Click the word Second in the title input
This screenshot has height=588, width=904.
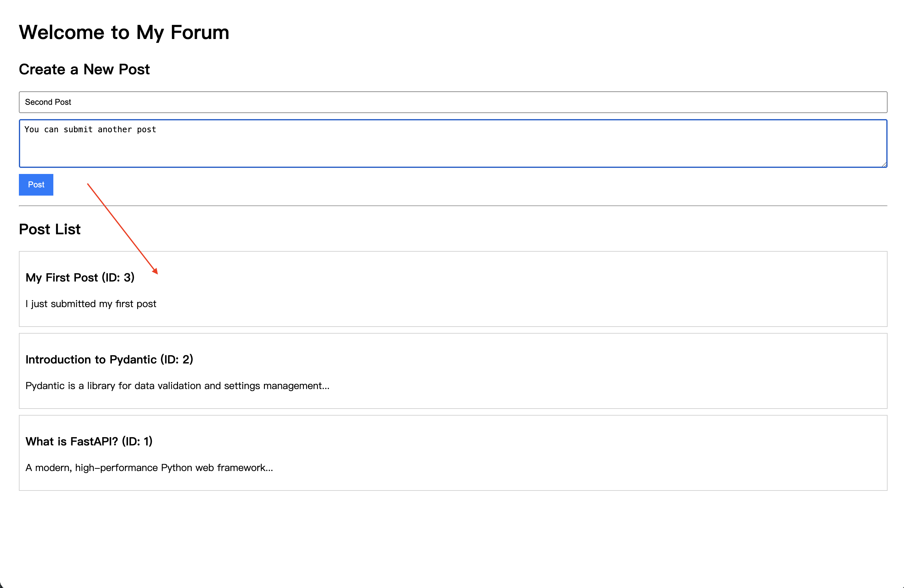38,102
